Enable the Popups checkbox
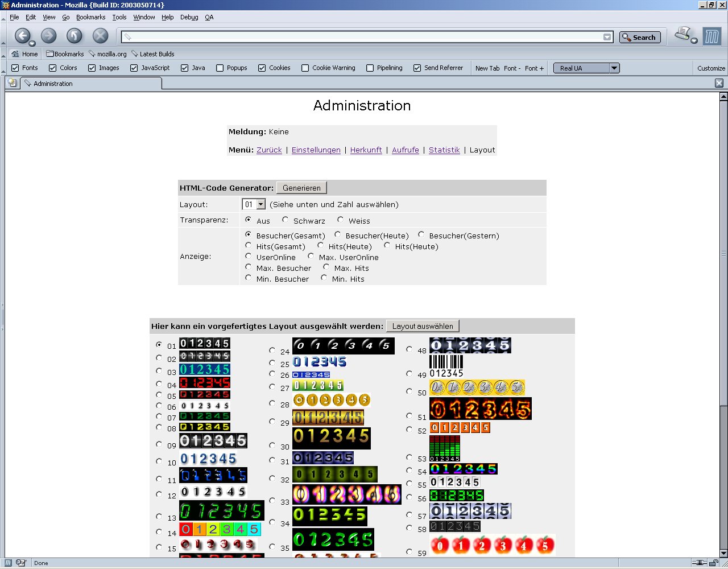 220,68
